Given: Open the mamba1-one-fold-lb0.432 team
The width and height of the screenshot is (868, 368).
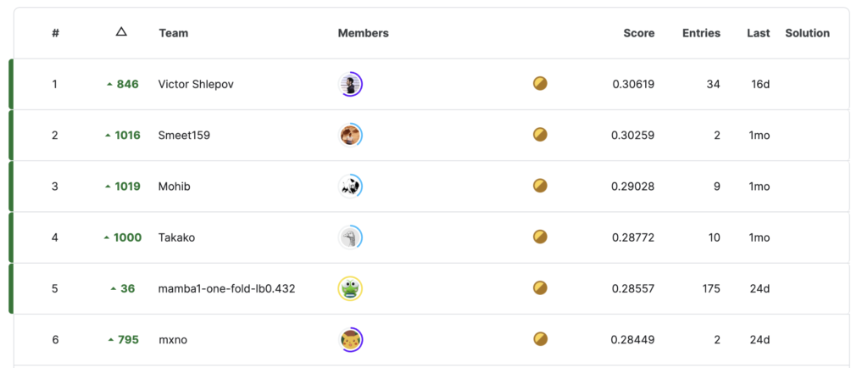Looking at the screenshot, I should tap(226, 288).
